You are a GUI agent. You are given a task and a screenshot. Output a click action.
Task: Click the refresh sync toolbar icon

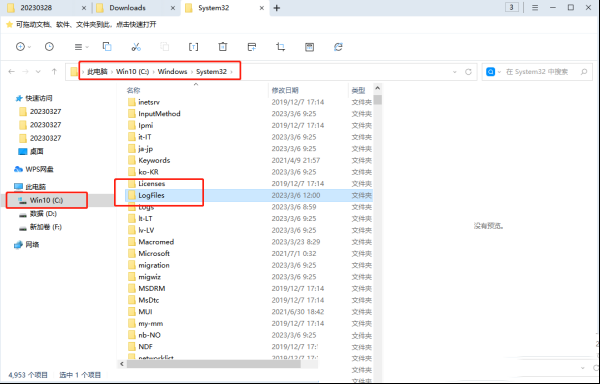(338, 47)
